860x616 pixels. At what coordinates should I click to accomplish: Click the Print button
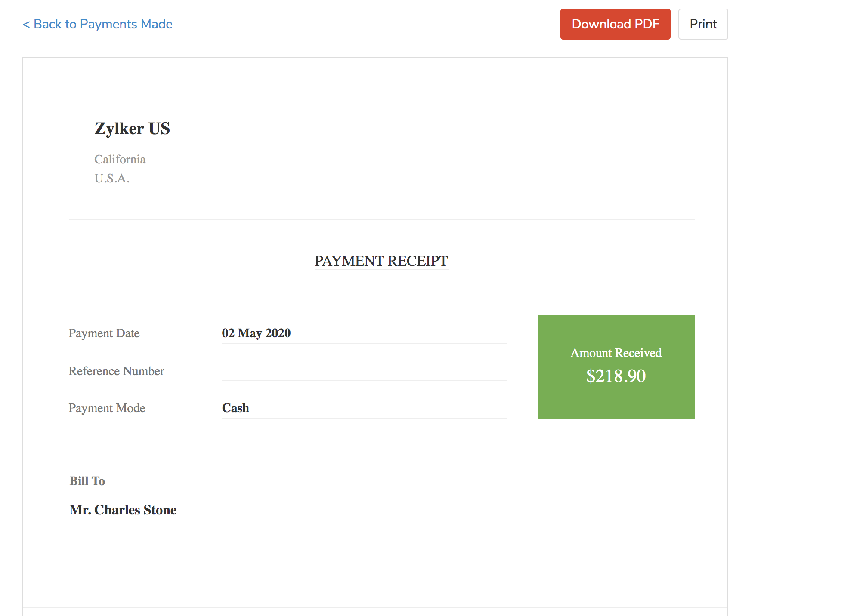tap(703, 24)
